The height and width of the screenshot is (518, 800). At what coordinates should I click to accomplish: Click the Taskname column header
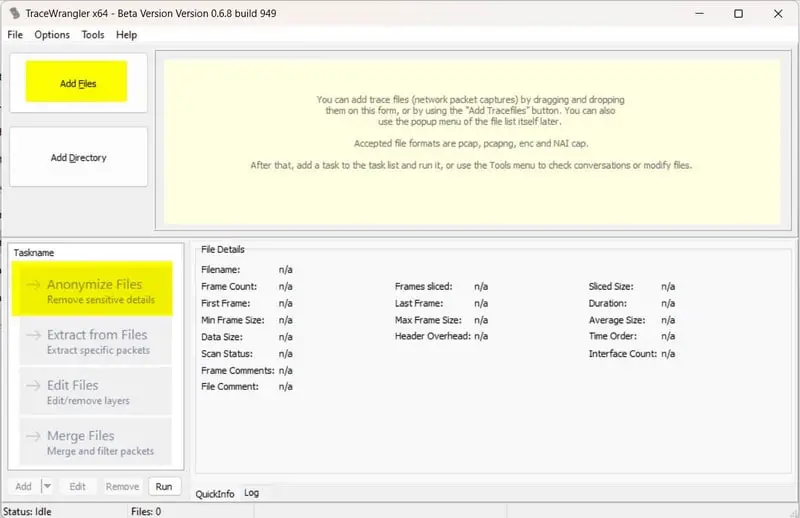[34, 253]
